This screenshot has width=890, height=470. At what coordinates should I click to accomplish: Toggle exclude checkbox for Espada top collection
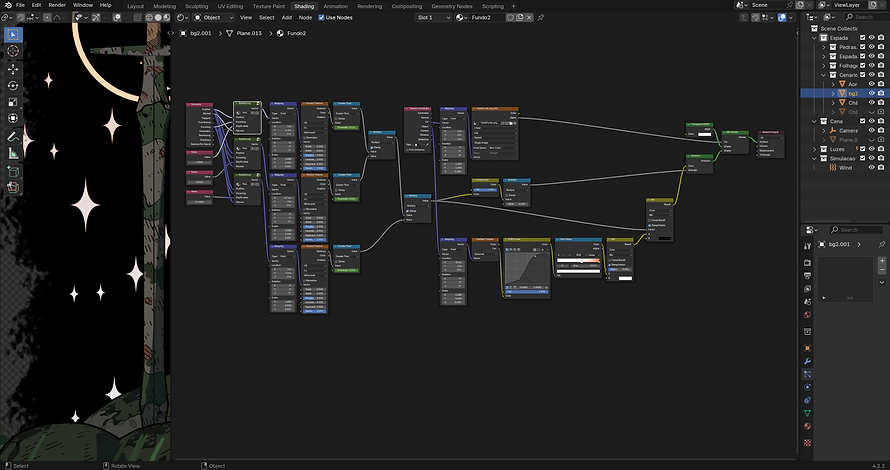pos(862,38)
